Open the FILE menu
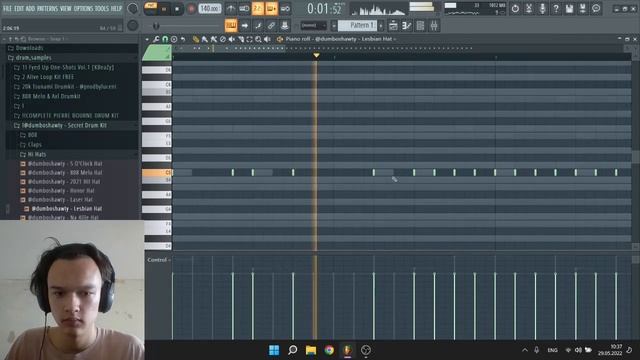The image size is (640, 360). [x=7, y=8]
